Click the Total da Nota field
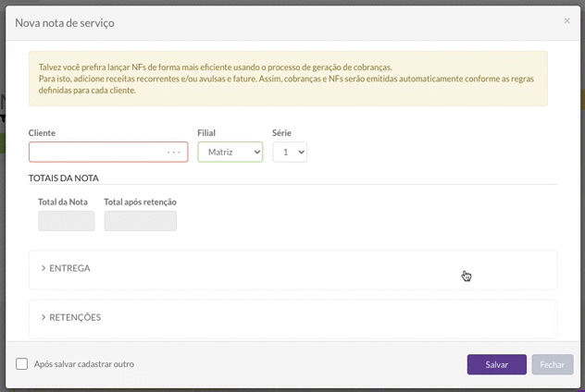This screenshot has height=392, width=585. point(67,221)
